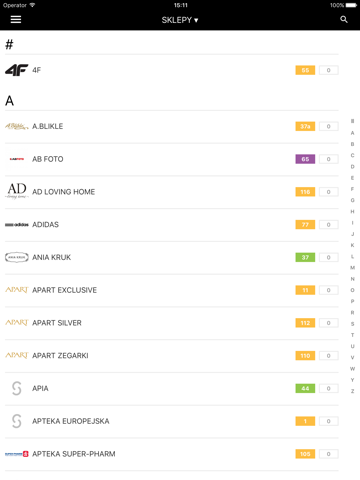Open the hamburger menu

pyautogui.click(x=16, y=20)
